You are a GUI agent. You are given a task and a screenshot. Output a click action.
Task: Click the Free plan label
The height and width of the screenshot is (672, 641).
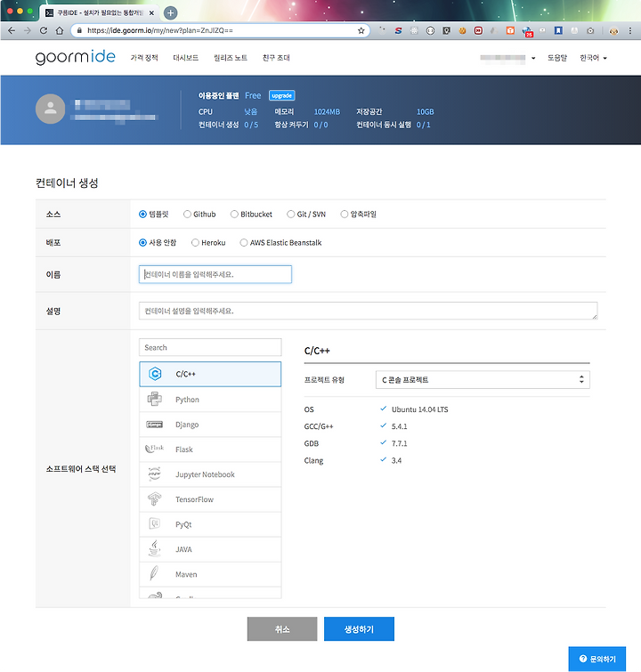click(253, 95)
